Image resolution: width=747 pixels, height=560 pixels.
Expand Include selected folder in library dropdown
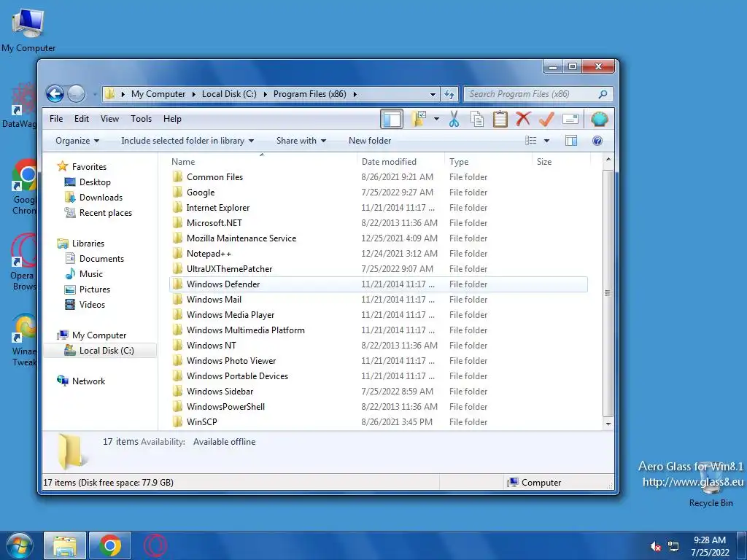(187, 141)
